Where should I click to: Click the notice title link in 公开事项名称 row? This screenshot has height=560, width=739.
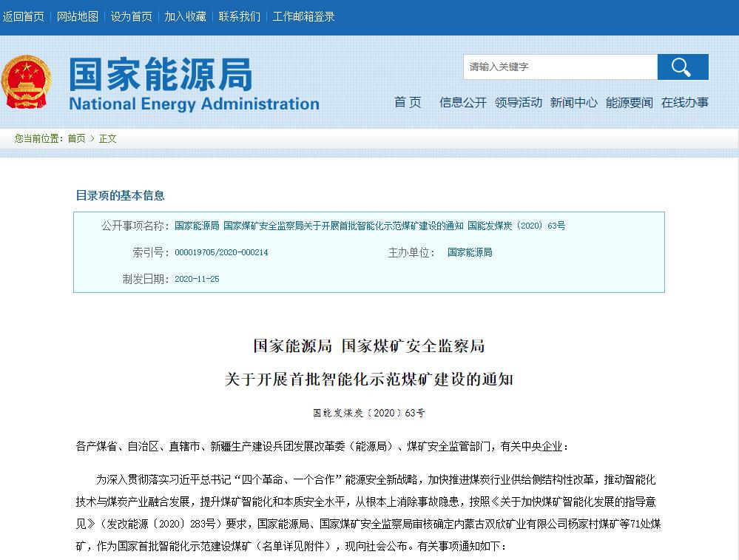369,226
